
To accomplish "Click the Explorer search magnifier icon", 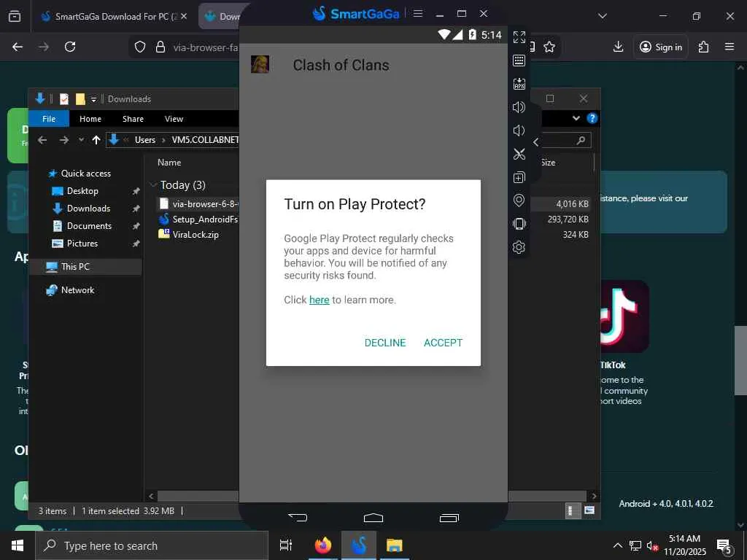I will (581, 140).
